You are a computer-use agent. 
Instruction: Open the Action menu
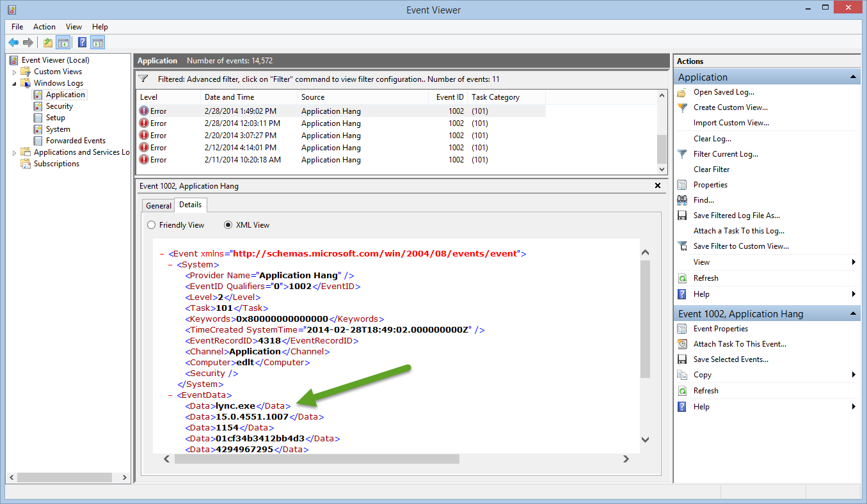[45, 27]
